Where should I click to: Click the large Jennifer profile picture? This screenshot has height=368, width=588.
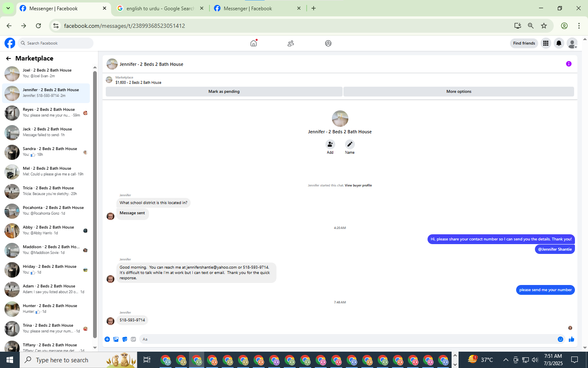[340, 119]
